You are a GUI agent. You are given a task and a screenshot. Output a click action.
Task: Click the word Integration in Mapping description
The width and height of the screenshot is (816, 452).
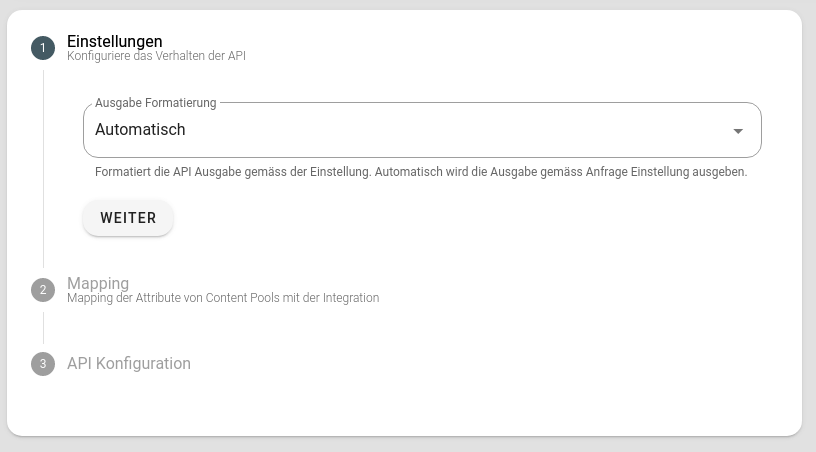350,298
